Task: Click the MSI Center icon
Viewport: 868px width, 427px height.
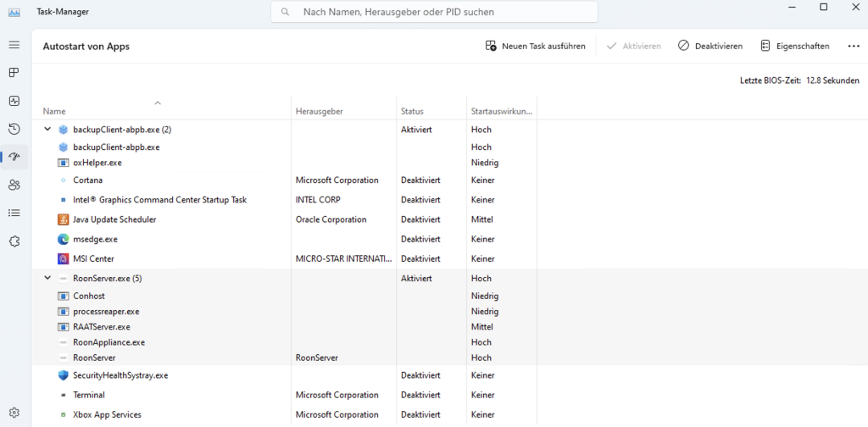Action: 63,258
